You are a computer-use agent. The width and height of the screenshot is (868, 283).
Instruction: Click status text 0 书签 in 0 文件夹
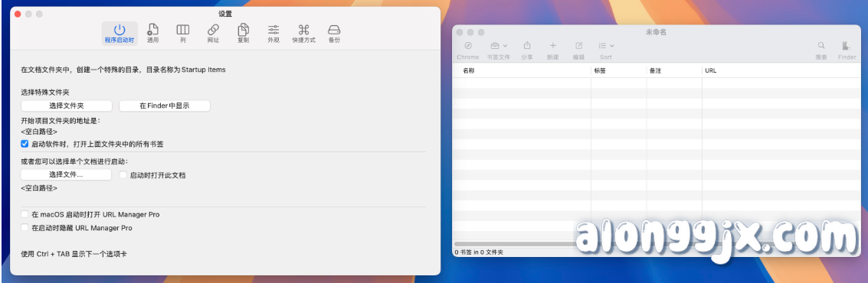click(479, 252)
